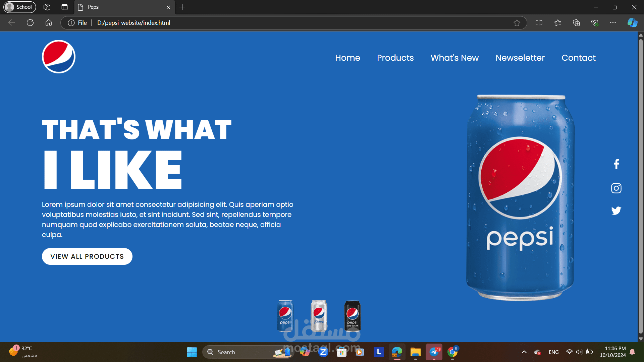Open the Windows Start menu

pos(192,352)
